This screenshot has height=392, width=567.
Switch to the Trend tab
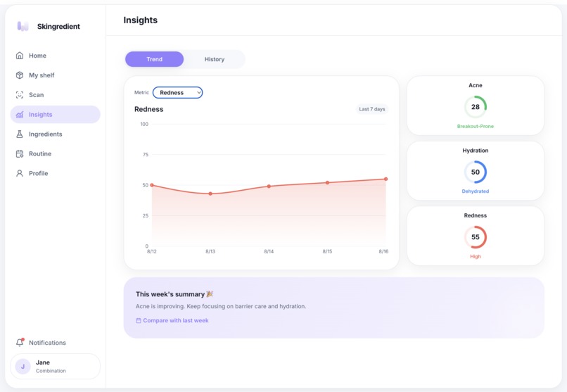[x=154, y=59]
